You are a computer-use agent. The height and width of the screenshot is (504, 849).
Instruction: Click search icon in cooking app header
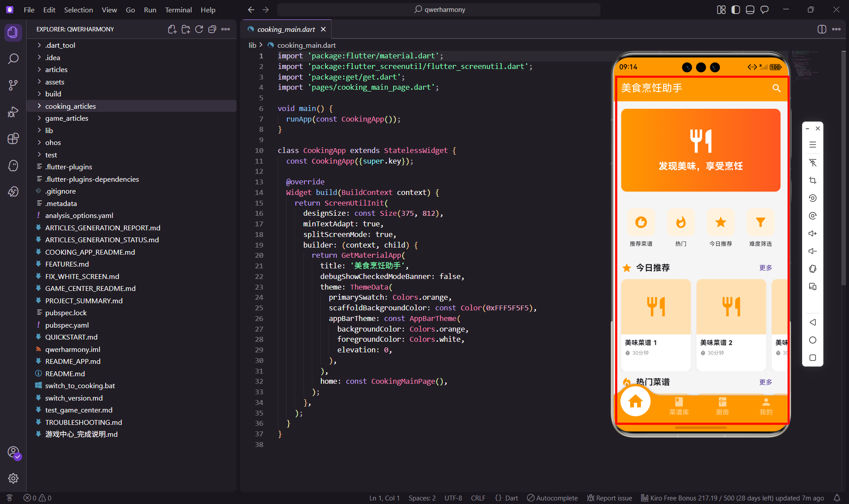pos(776,88)
